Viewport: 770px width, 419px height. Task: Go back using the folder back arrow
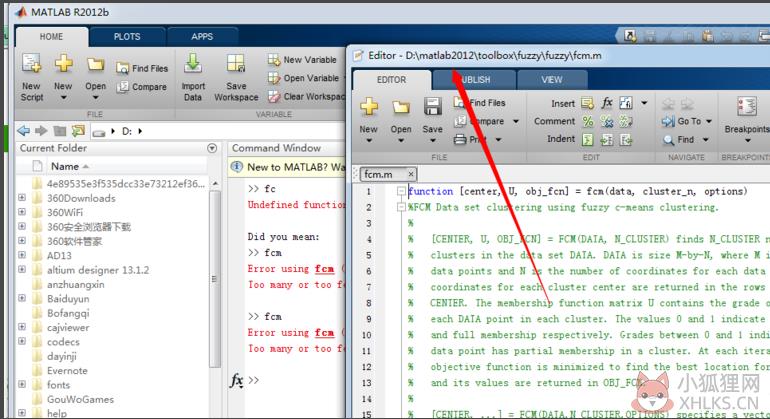(23, 131)
